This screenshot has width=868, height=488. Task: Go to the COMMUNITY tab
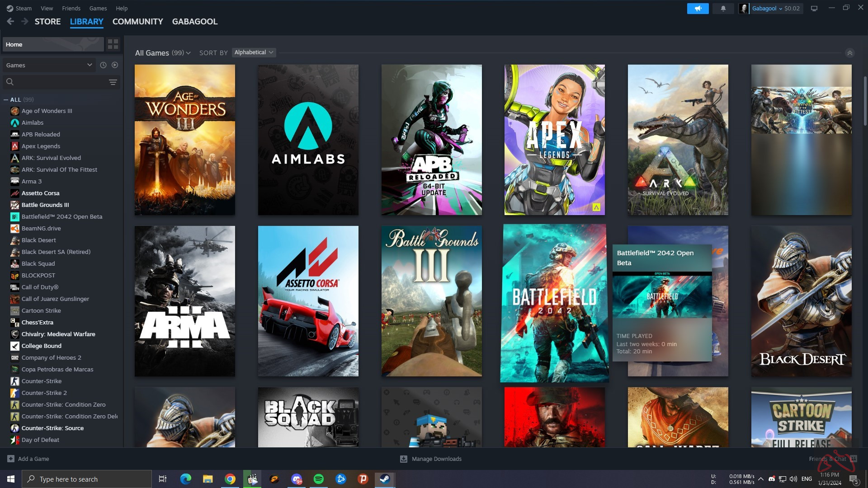coord(137,22)
